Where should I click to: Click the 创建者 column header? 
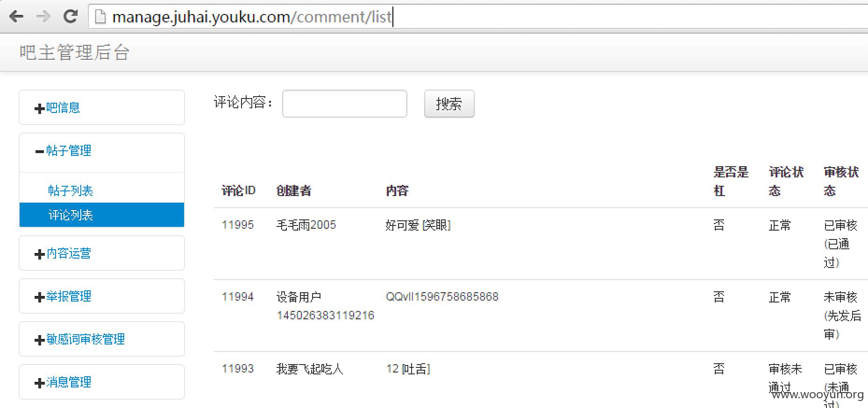pos(293,190)
